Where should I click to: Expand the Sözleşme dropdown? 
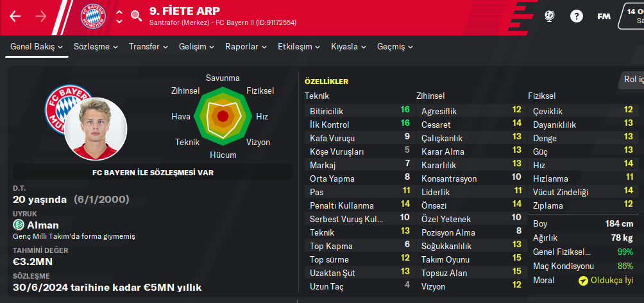coord(96,47)
